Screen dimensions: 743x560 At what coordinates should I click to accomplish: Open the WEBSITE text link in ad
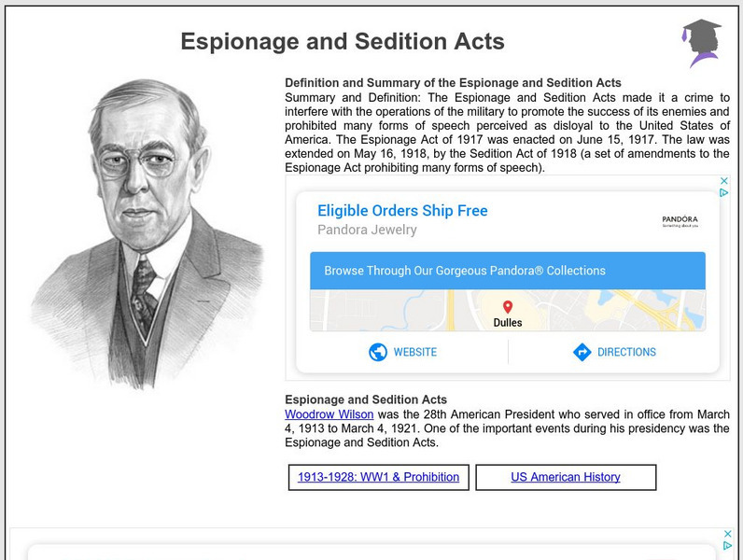[414, 352]
